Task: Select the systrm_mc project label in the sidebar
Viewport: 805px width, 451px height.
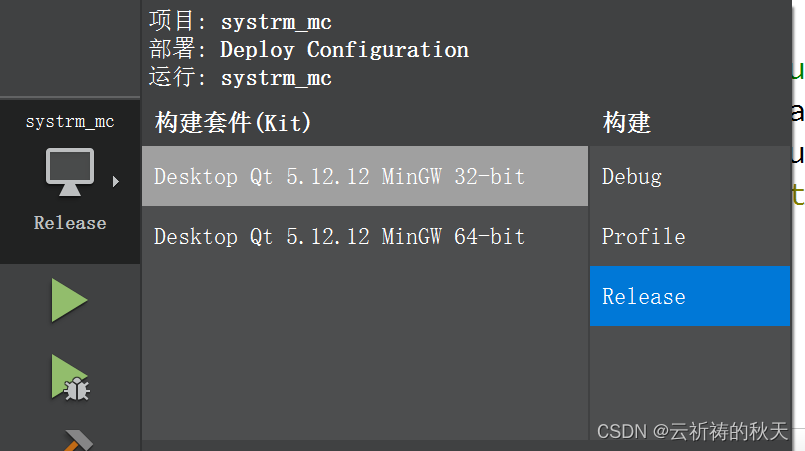Action: [70, 122]
